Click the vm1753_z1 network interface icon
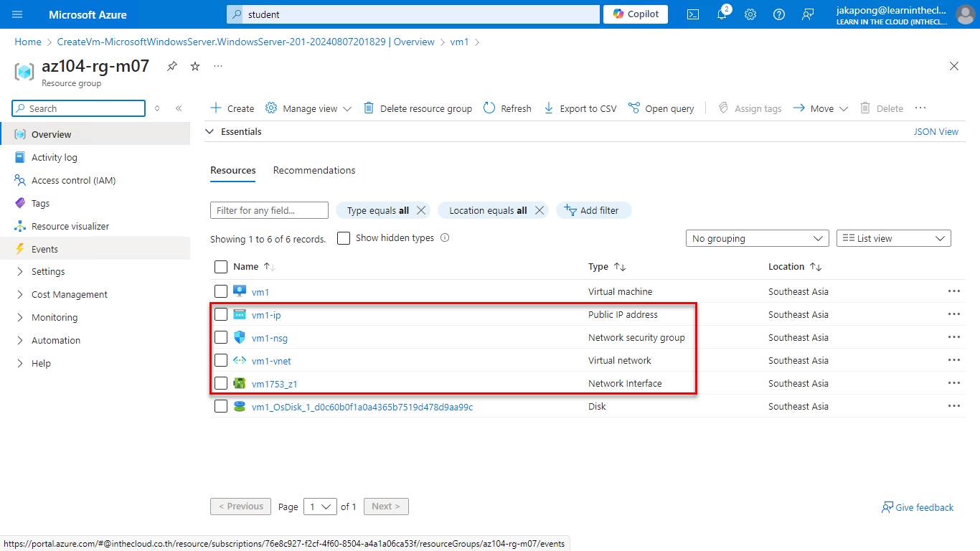Screen dimensions: 980x551 pyautogui.click(x=240, y=383)
